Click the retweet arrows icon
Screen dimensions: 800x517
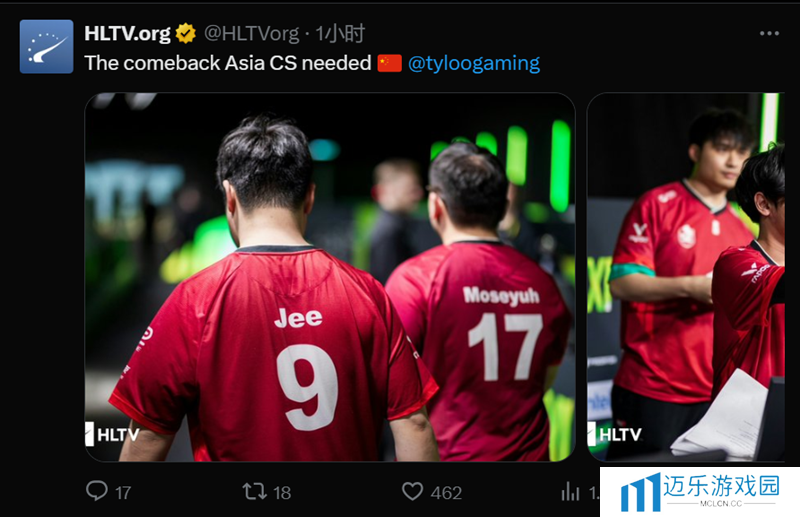[254, 491]
